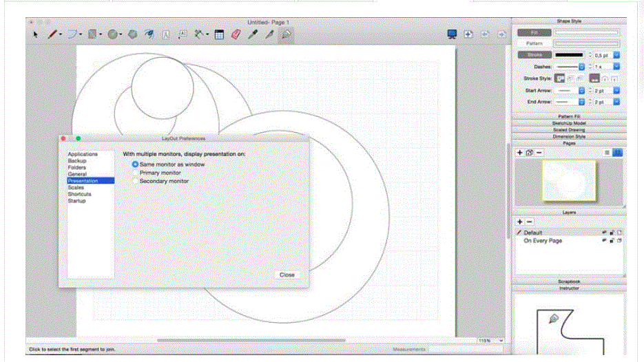Duplicate selected page in Pages panel
The image size is (644, 362).
(x=530, y=153)
